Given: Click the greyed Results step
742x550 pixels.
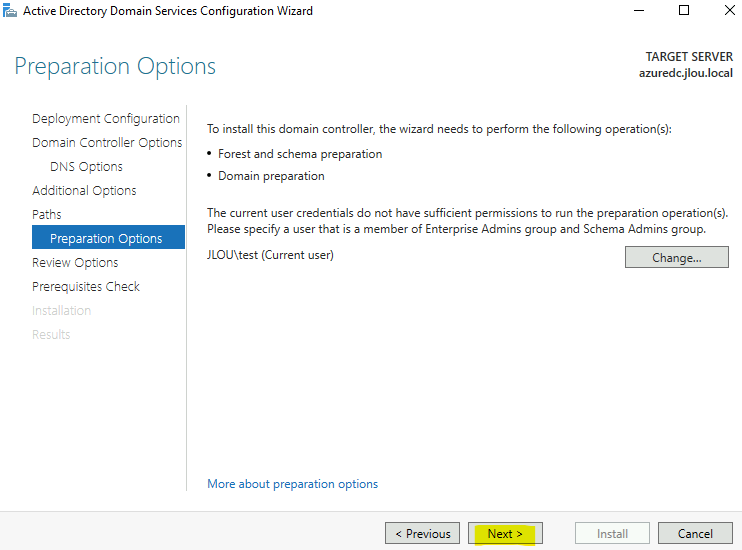Looking at the screenshot, I should [x=51, y=335].
